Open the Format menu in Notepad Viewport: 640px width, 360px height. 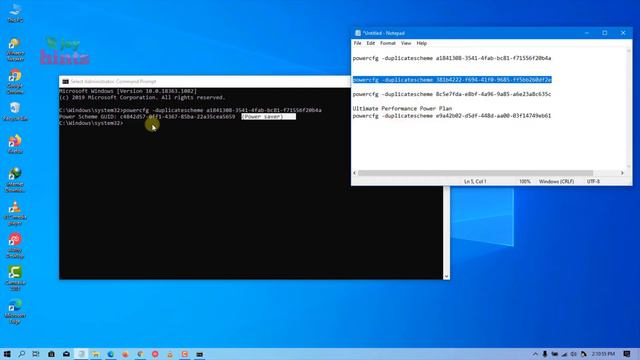point(388,43)
